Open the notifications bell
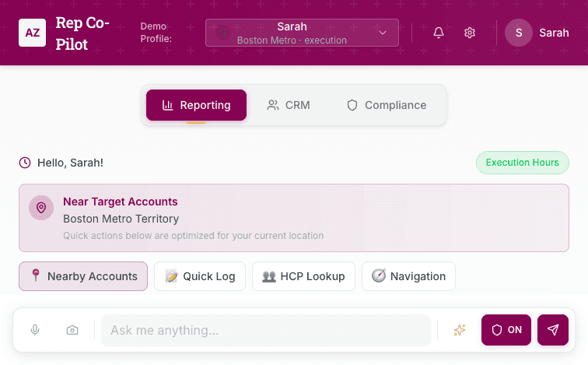Screen dimensions: 588x365 439,33
